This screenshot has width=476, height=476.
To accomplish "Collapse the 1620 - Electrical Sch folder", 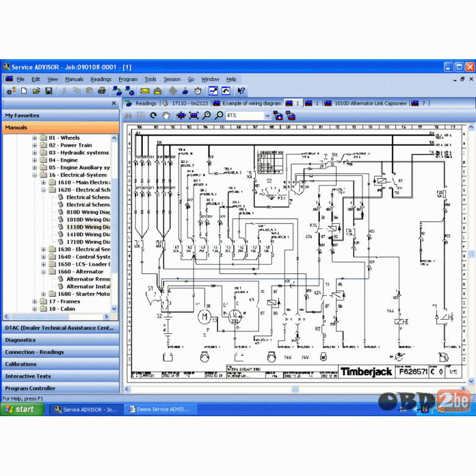I will pyautogui.click(x=43, y=190).
